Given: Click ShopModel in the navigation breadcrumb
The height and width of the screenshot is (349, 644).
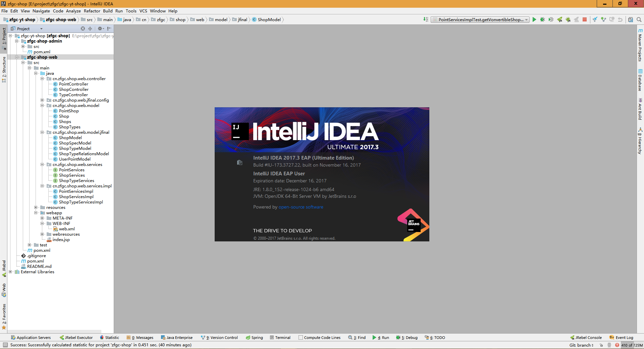Looking at the screenshot, I should point(266,19).
